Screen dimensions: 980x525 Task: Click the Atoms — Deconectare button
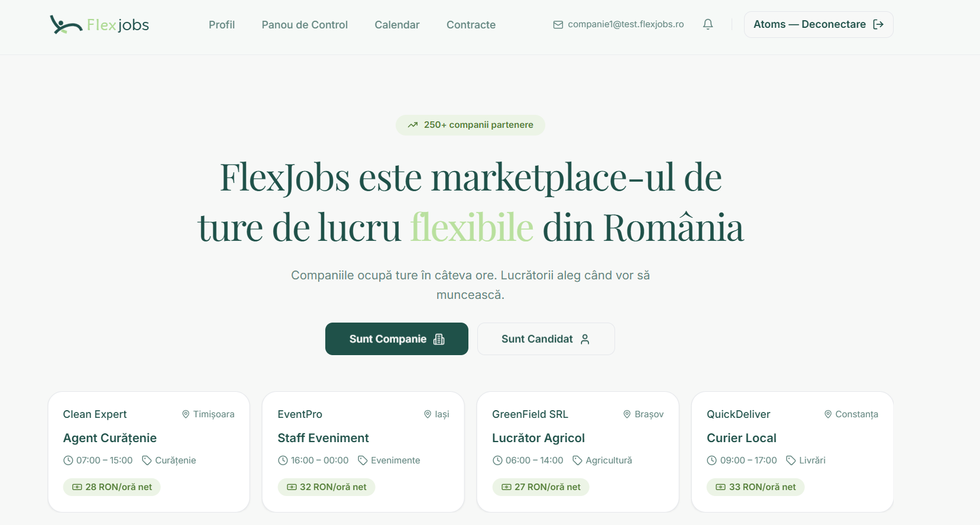pyautogui.click(x=819, y=24)
